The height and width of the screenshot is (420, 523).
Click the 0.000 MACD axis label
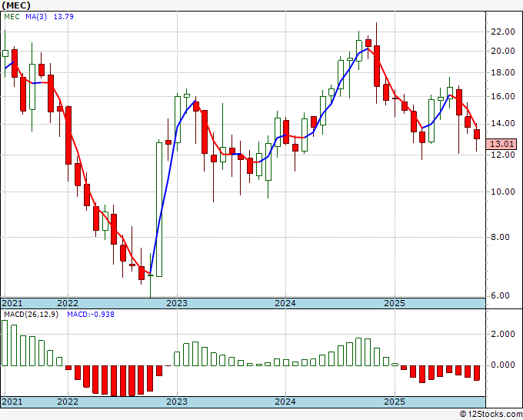tap(503, 365)
